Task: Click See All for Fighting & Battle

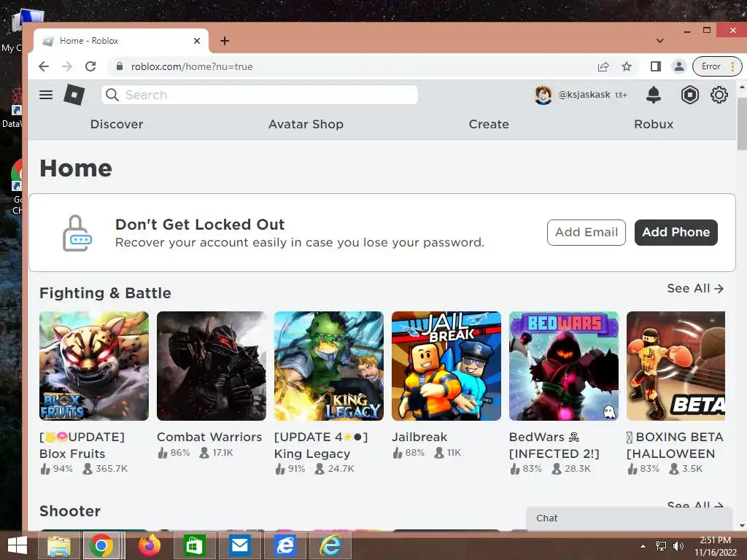Action: (x=695, y=289)
